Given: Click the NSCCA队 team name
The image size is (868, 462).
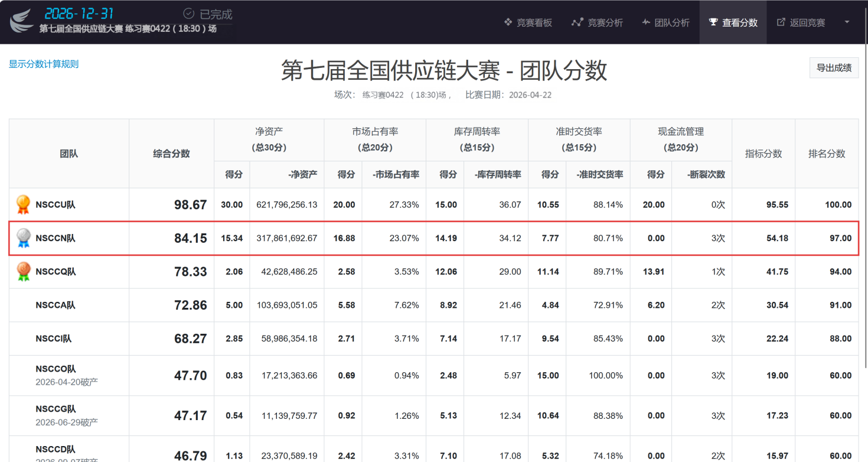Looking at the screenshot, I should (x=56, y=305).
